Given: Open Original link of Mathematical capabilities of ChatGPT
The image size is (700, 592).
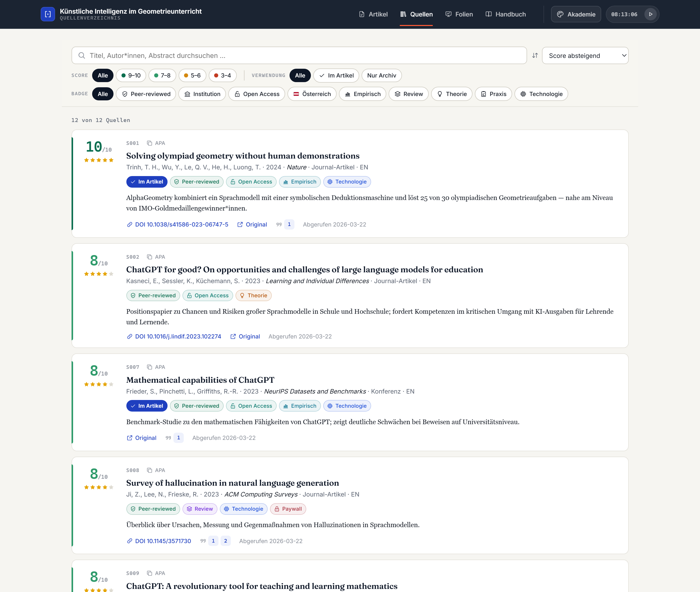Looking at the screenshot, I should [x=142, y=438].
